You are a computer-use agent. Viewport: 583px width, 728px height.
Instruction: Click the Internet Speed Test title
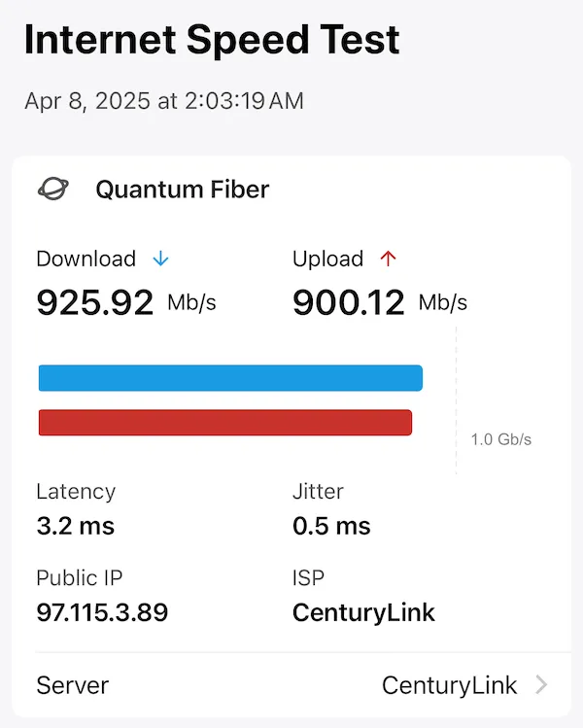click(212, 40)
